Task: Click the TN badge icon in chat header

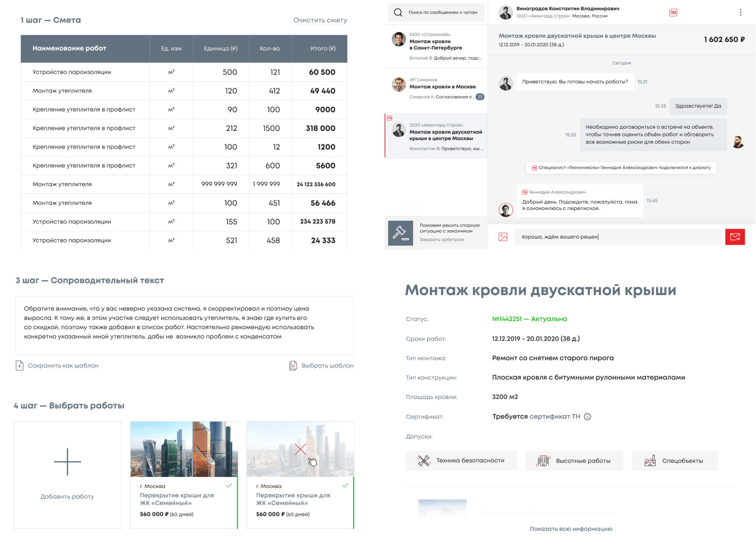Action: [x=673, y=13]
